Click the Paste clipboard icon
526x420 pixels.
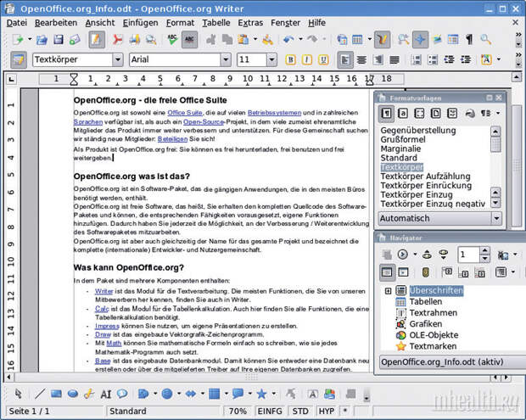243,40
